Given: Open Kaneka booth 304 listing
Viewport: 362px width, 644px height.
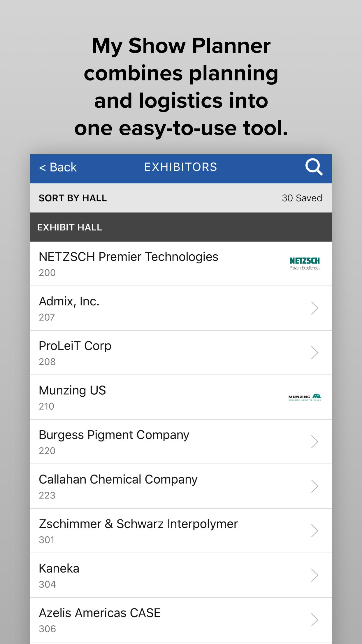Looking at the screenshot, I should coord(181,575).
